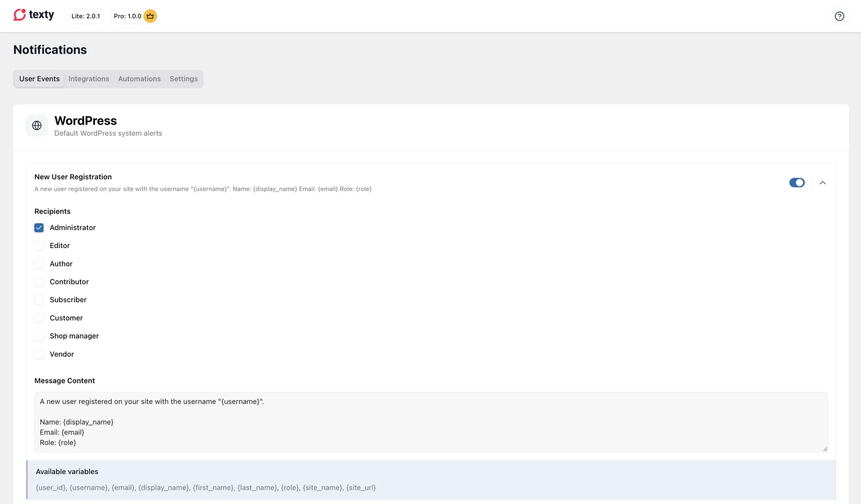The width and height of the screenshot is (861, 504).
Task: Click the WordPress section heading
Action: coord(86,121)
